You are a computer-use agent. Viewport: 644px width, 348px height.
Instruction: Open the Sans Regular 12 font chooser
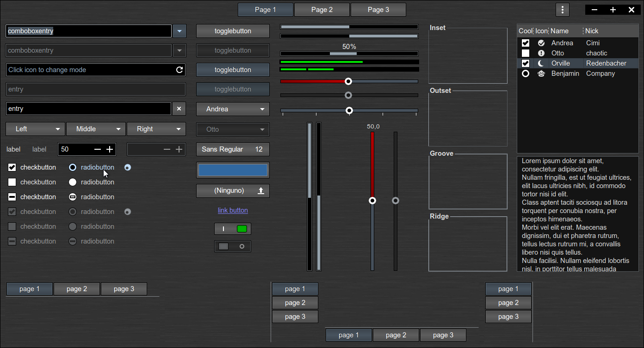pyautogui.click(x=233, y=149)
